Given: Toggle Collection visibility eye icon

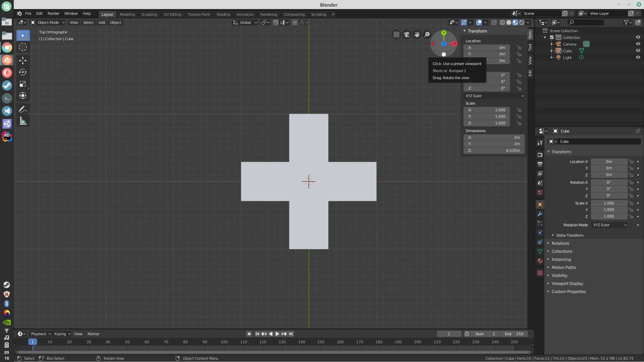Looking at the screenshot, I should click(638, 37).
